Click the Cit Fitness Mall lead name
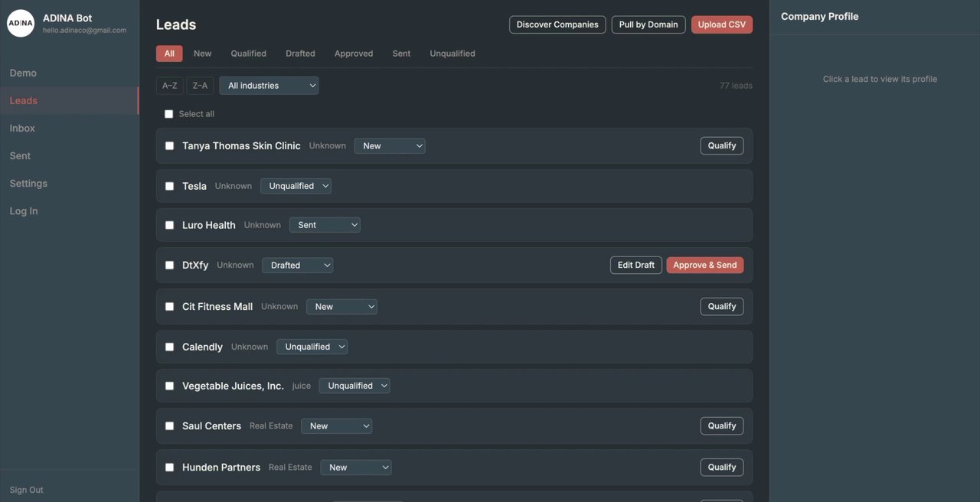This screenshot has height=502, width=980. pos(217,306)
